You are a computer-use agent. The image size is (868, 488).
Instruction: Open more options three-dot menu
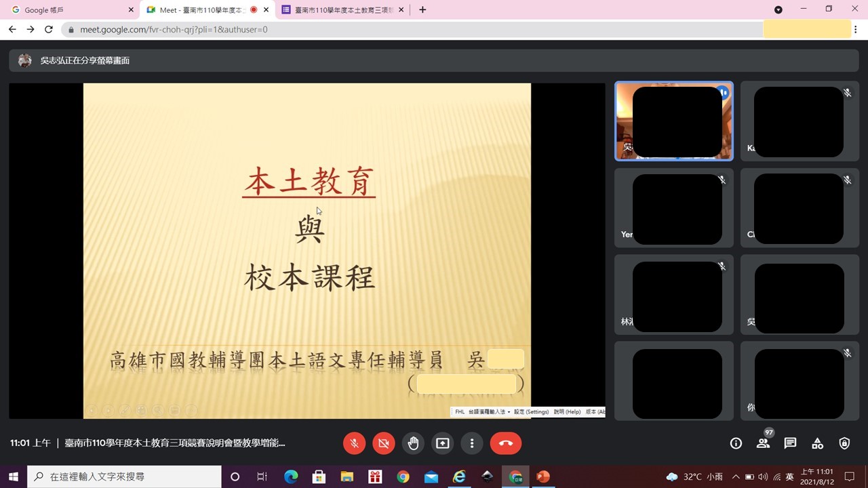tap(472, 443)
